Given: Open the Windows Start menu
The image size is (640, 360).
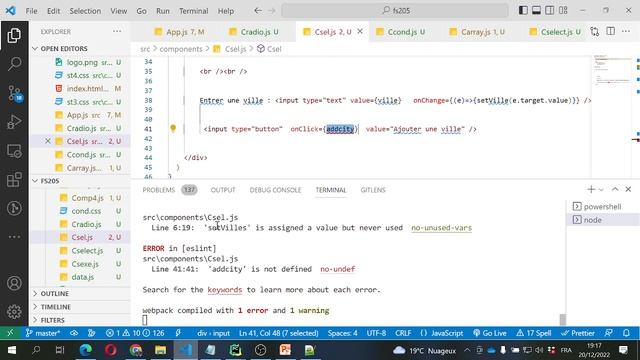Looking at the screenshot, I should (11, 350).
